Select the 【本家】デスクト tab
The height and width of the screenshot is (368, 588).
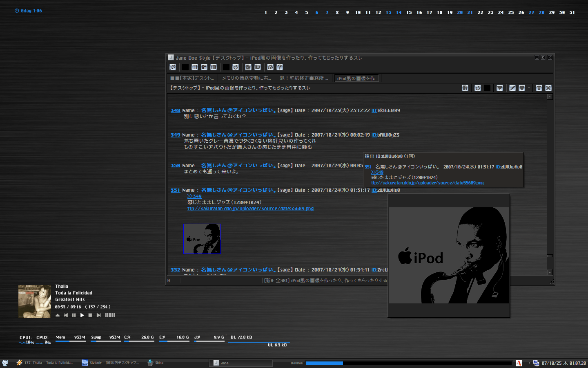(x=192, y=78)
